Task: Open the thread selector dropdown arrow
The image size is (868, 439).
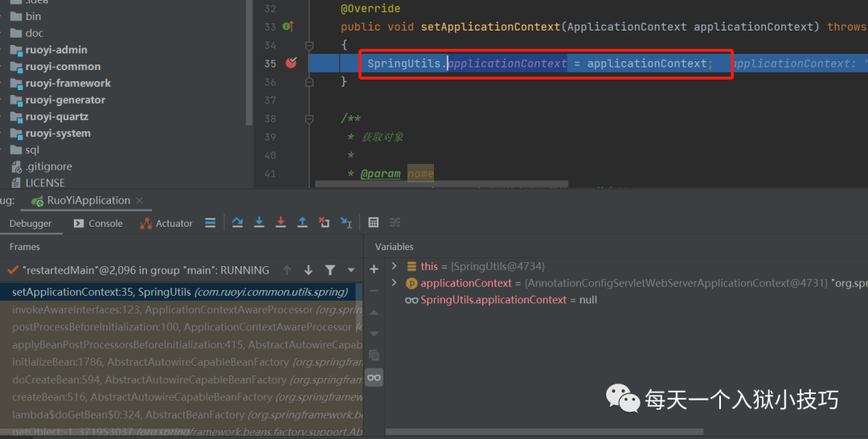Action: pyautogui.click(x=351, y=270)
